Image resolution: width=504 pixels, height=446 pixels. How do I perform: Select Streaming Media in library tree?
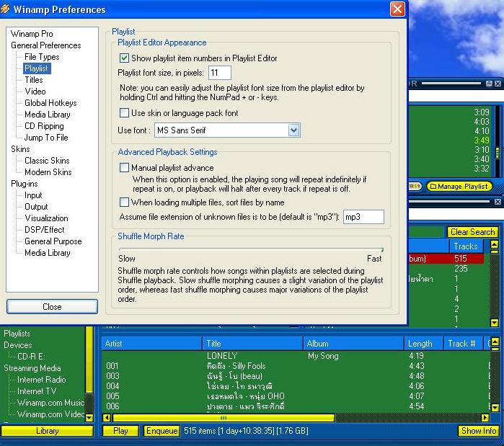coord(32,368)
